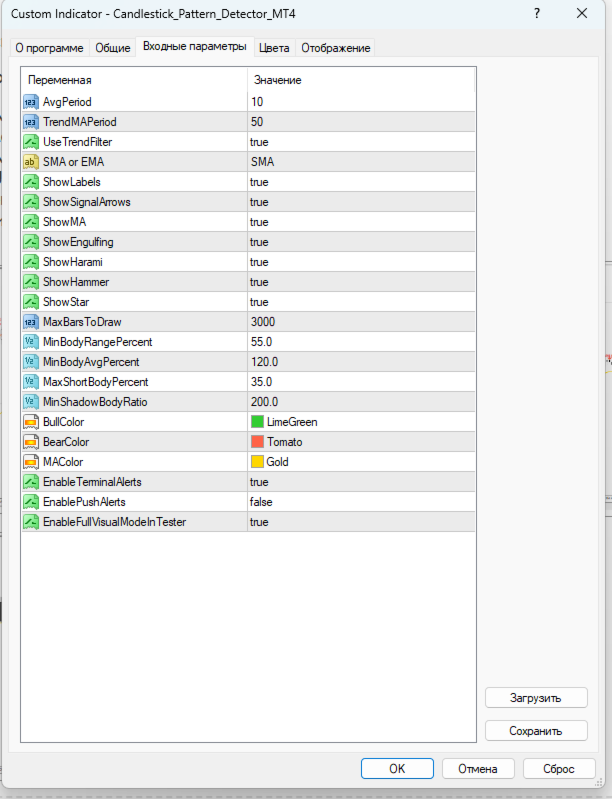
Task: Click the Tomato color swatch
Action: click(x=257, y=442)
